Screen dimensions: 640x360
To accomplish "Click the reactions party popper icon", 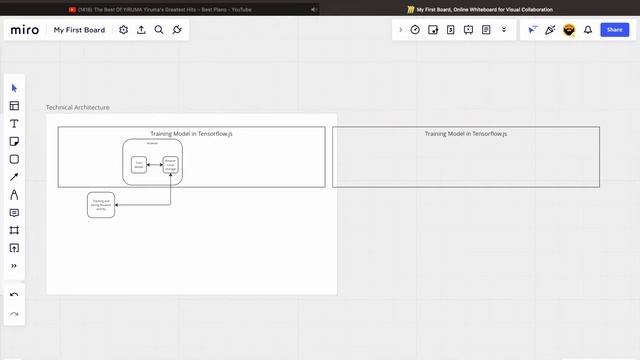I will tap(550, 30).
